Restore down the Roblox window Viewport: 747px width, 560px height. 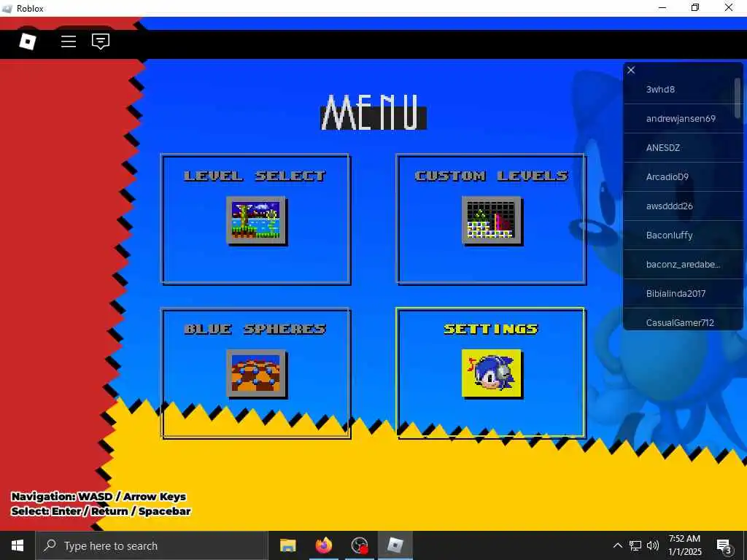tap(695, 7)
